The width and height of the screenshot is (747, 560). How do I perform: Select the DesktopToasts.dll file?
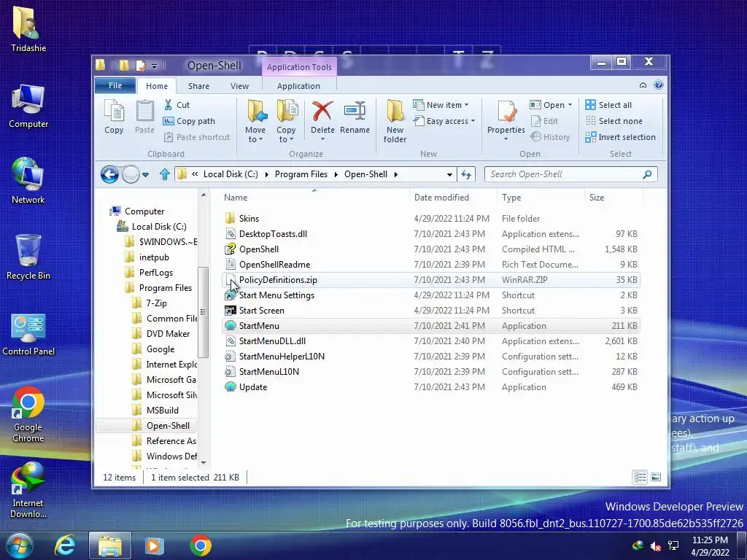pos(430,234)
